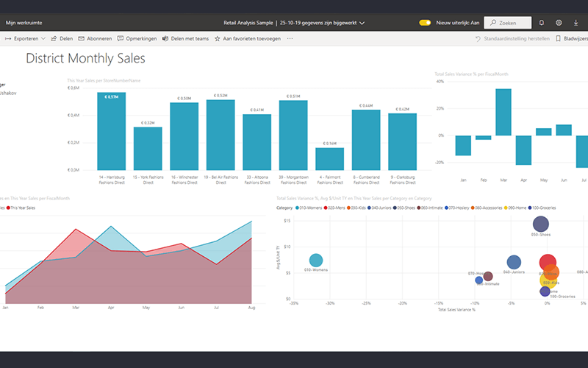Click the 010-Womens legend swatch
This screenshot has width=588, height=368.
[297, 208]
